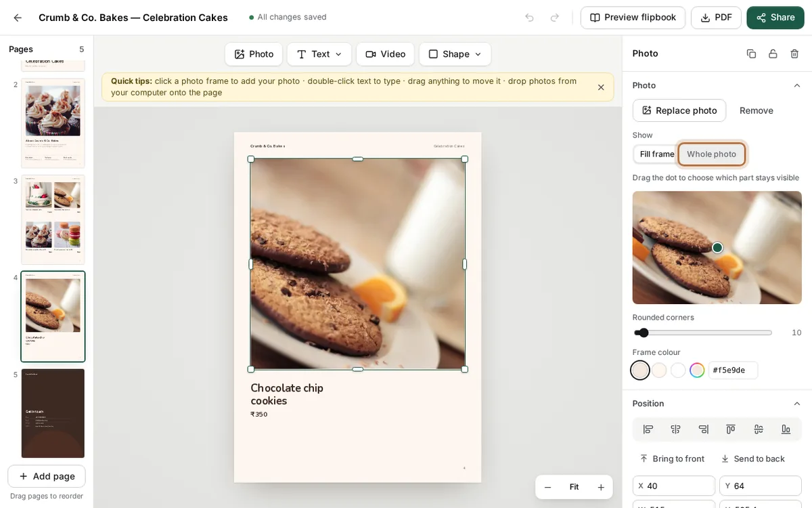Export as PDF
Screen dimensions: 812x508
click(x=716, y=18)
